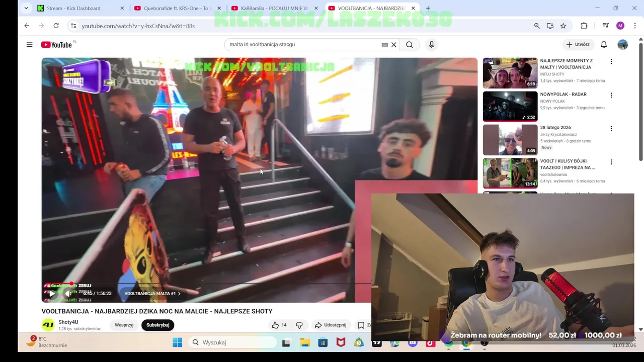View site information next to the URL
Image resolution: width=644 pixels, height=362 pixels.
pyautogui.click(x=73, y=26)
